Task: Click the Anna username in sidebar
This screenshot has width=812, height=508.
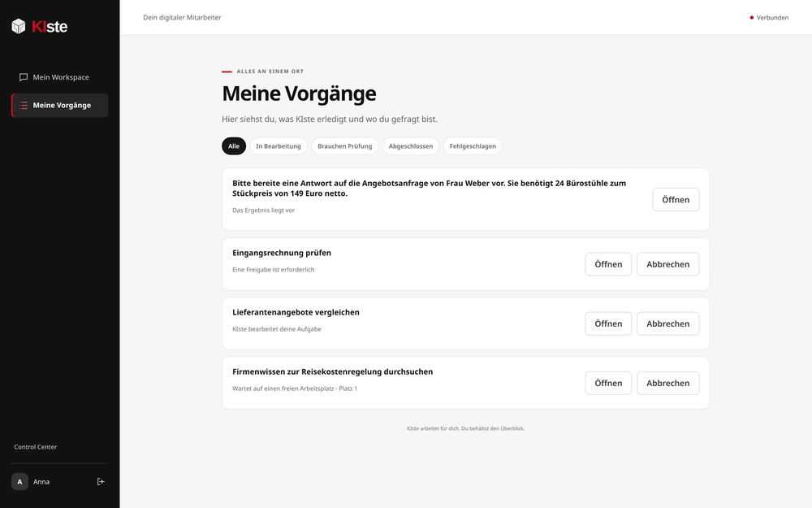Action: coord(41,481)
